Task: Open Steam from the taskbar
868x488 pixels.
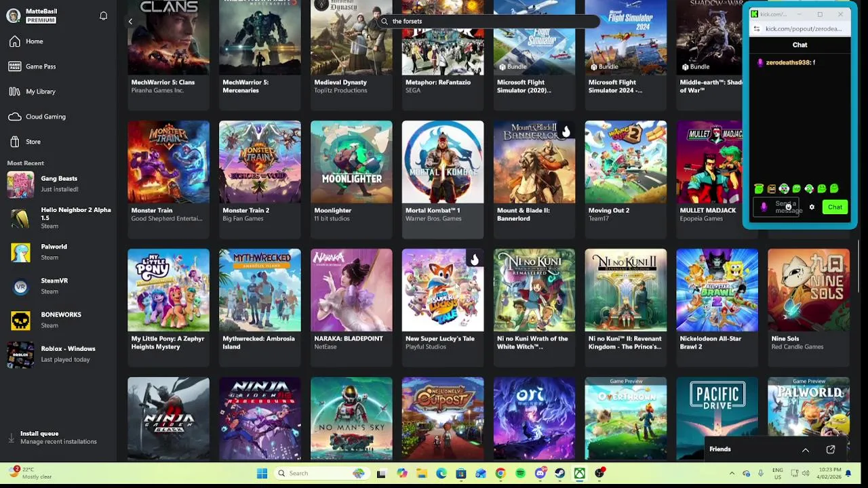Action: tap(560, 473)
